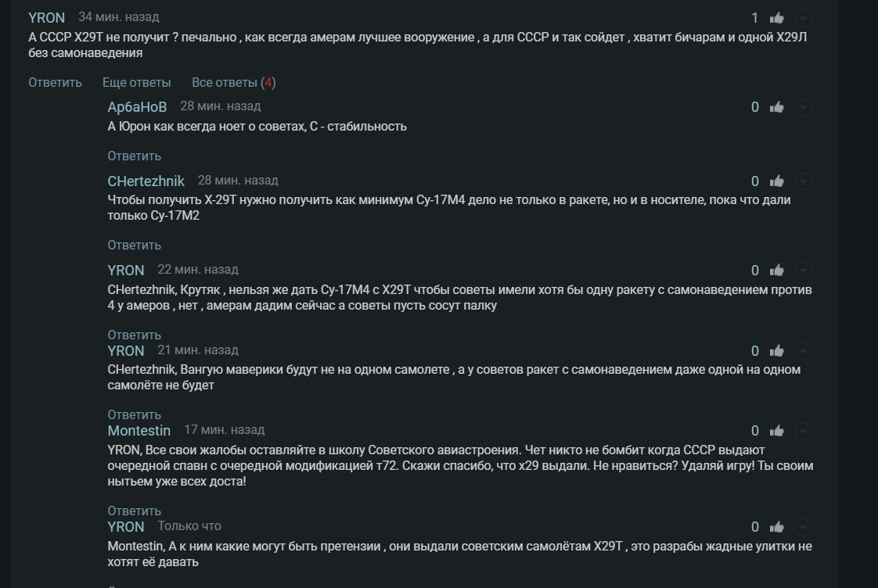Give thumbs-up to CHertezhnik's comment

click(777, 181)
